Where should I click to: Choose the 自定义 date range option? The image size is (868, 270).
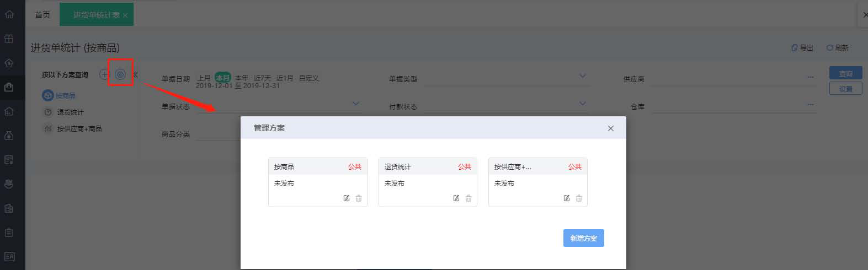coord(309,78)
